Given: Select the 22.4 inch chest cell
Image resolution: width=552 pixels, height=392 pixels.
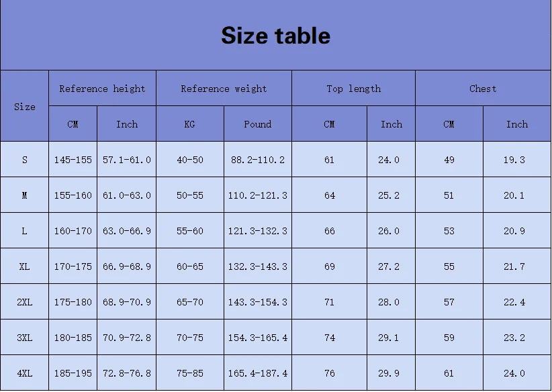Looking at the screenshot, I should click(514, 302).
